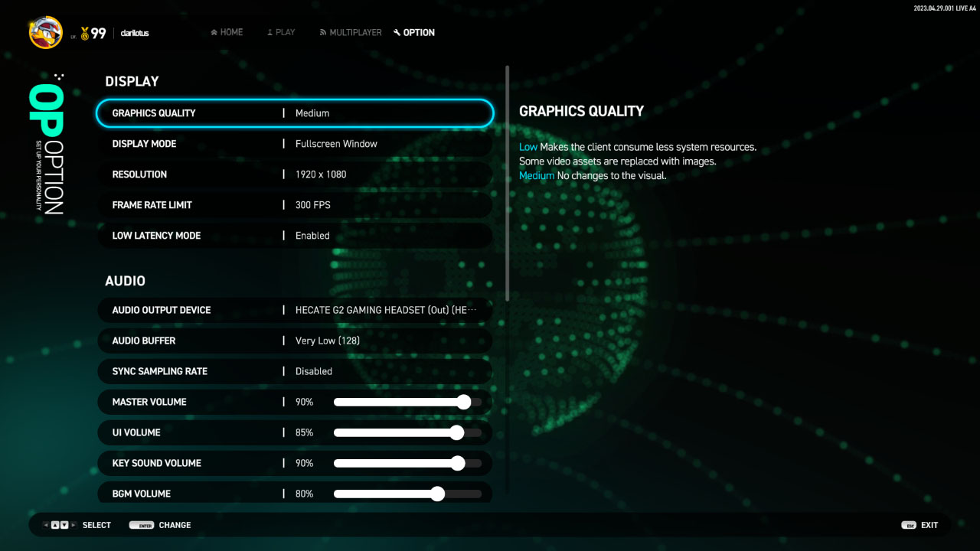
Task: Click the settings list vertical scrollbar
Action: (507, 184)
